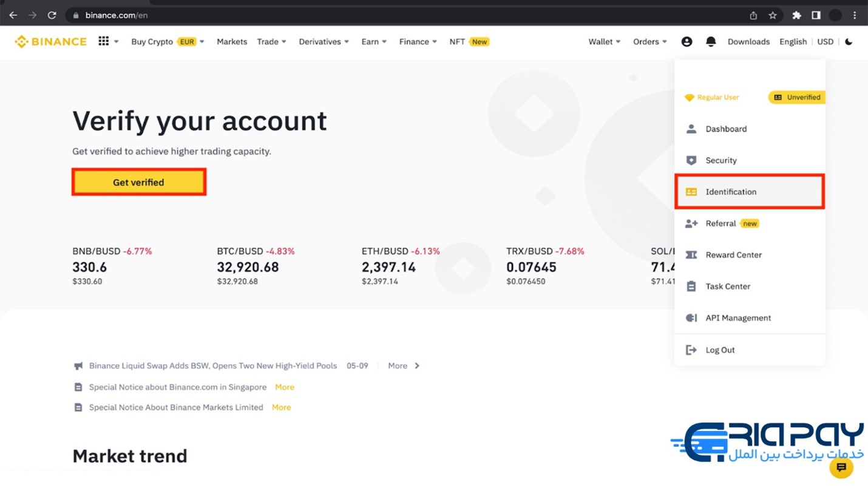The height and width of the screenshot is (488, 868).
Task: Select Dashboard in the profile menu
Action: [x=750, y=129]
